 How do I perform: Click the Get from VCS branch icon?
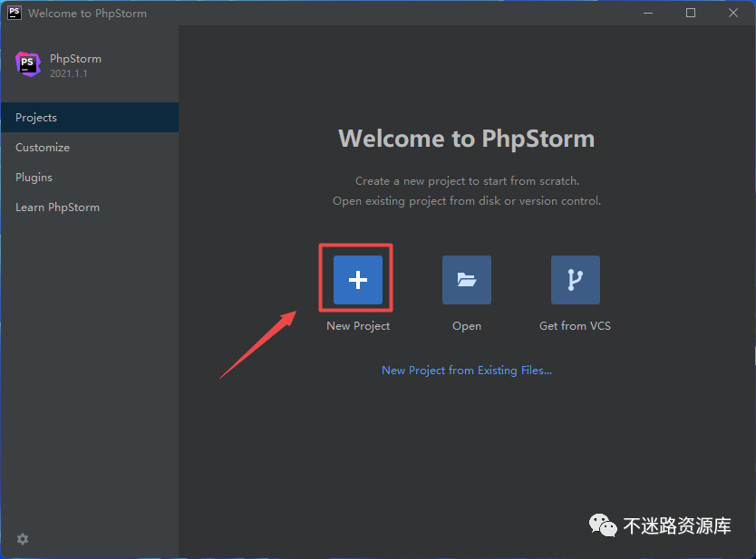click(576, 280)
